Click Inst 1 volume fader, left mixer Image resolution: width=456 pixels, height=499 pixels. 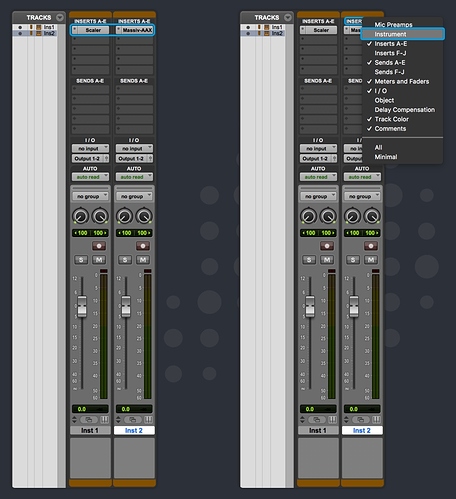pyautogui.click(x=82, y=306)
